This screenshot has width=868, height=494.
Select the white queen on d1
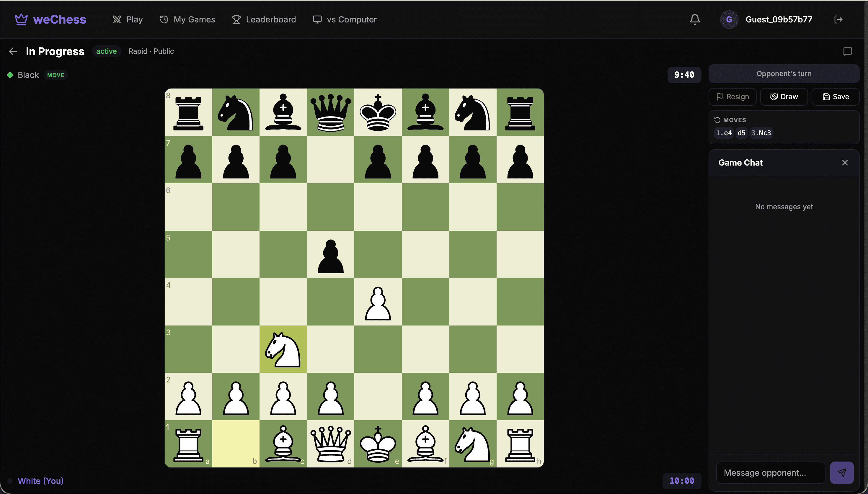[x=330, y=444]
